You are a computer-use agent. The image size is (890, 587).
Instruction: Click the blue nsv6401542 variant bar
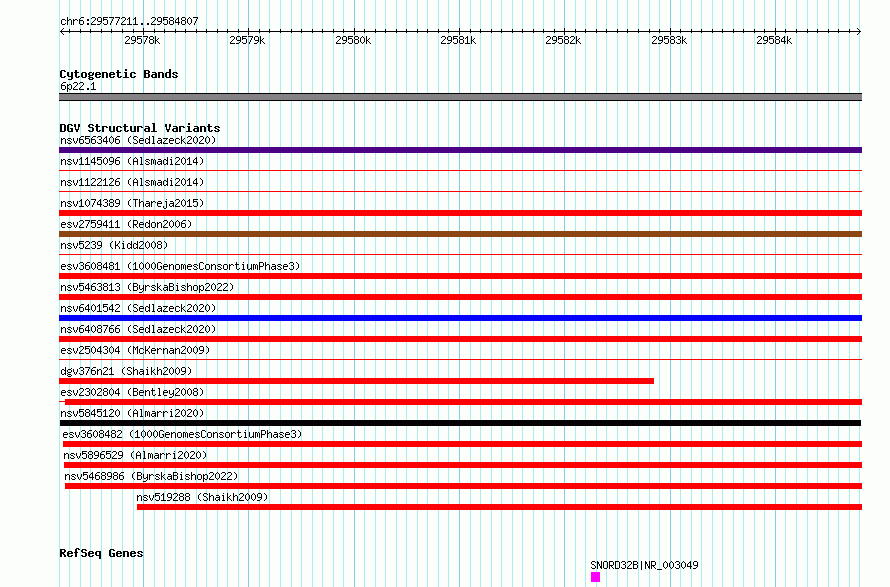coord(460,318)
